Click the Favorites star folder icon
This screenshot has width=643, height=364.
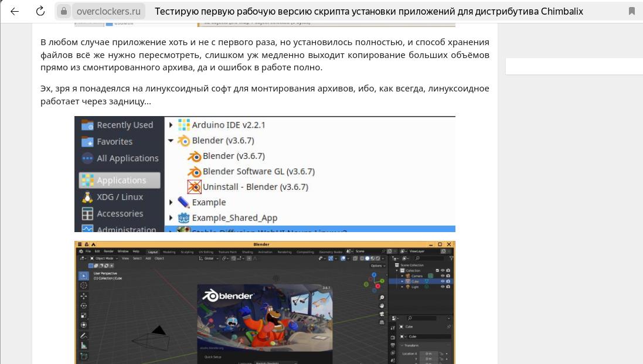[x=87, y=142]
